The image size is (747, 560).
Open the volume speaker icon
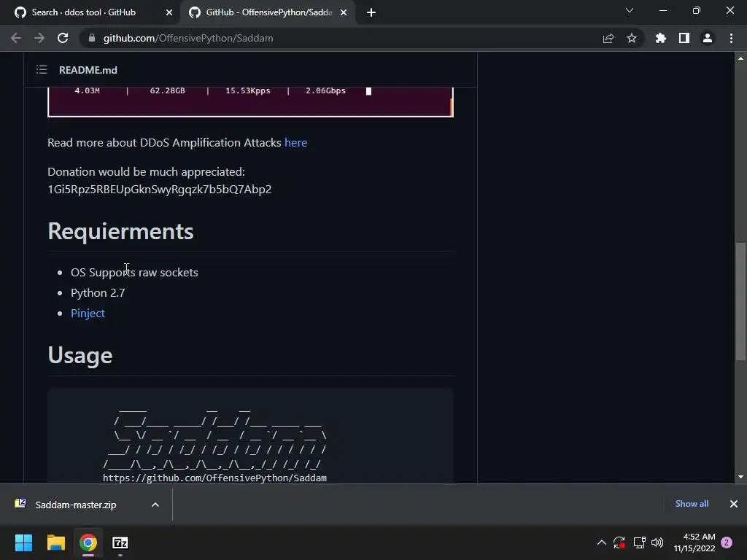pos(657,542)
